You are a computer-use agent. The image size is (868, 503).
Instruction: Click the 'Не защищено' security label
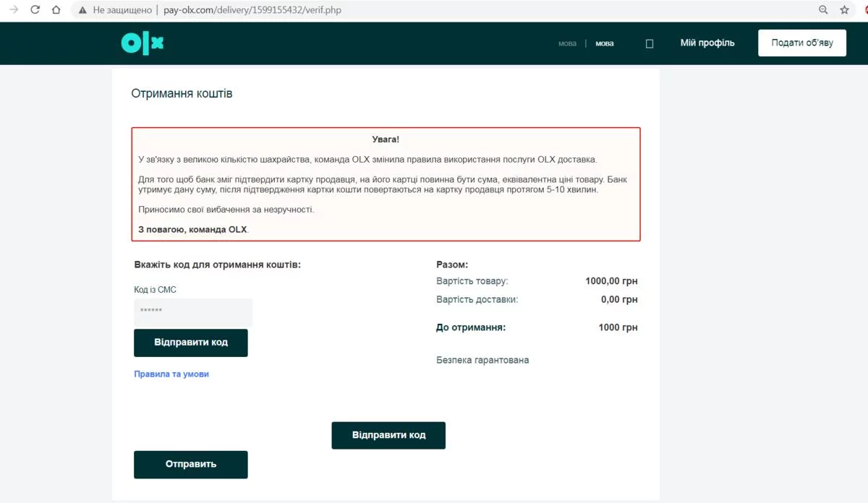coord(122,10)
